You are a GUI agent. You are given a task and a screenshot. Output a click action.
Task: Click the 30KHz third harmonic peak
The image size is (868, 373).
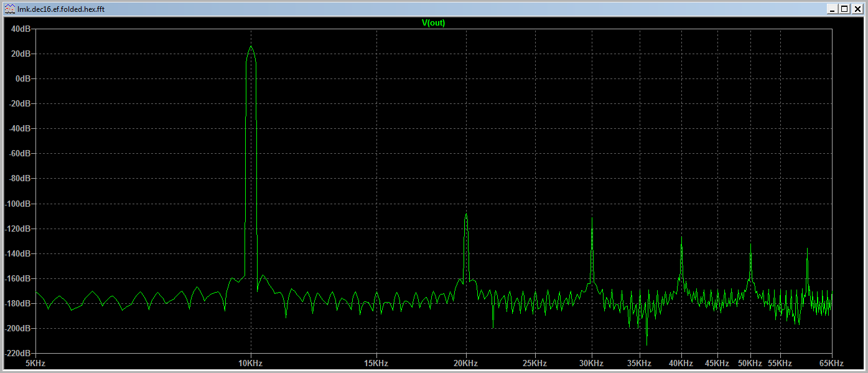click(592, 219)
